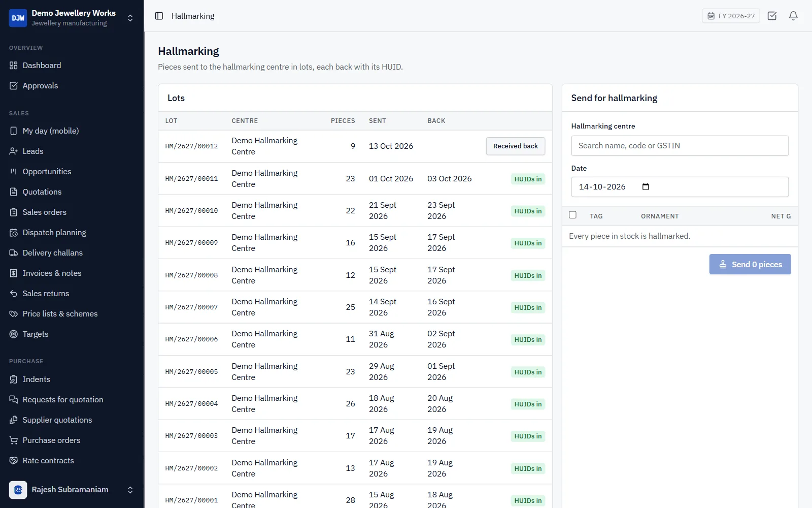The width and height of the screenshot is (812, 508).
Task: Click HUIDs in badge for lot HM/2627/00010
Action: click(x=528, y=211)
